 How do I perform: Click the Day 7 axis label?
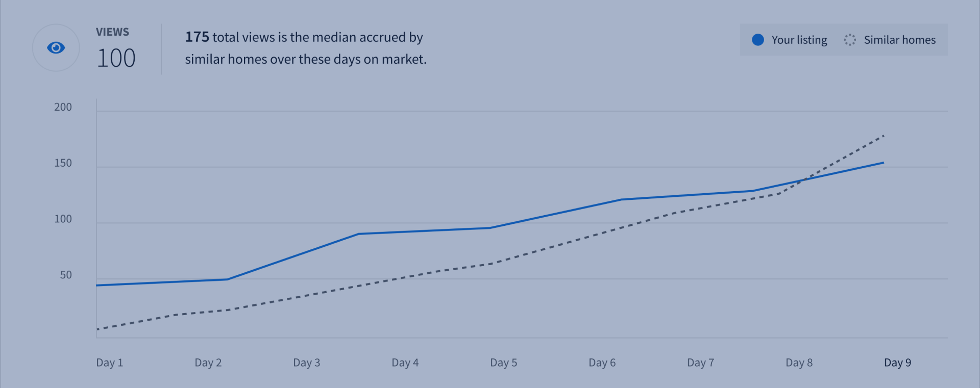click(700, 363)
